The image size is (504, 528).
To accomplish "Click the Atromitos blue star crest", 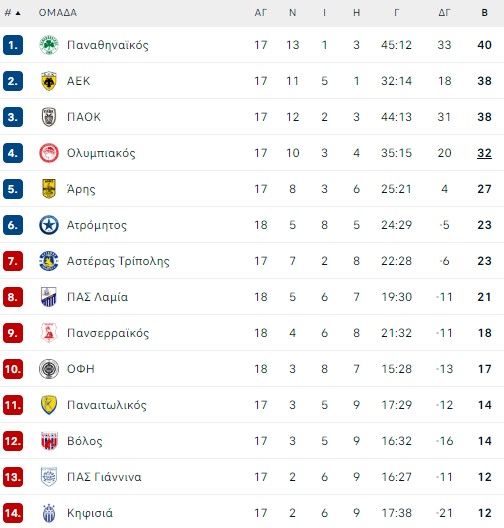I will point(49,225).
